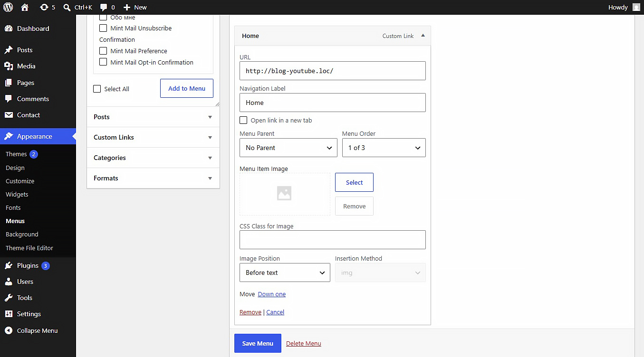Click the Howdy user avatar
This screenshot has width=644, height=357.
coord(636,7)
